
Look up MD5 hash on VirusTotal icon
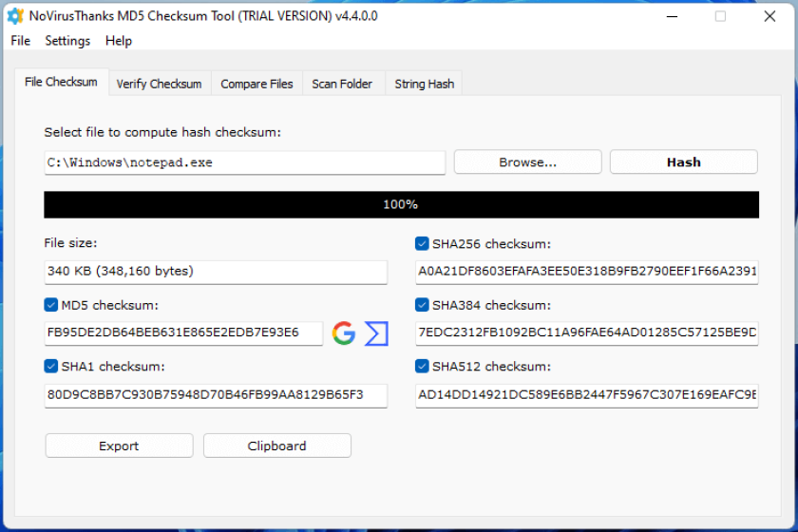tap(376, 333)
